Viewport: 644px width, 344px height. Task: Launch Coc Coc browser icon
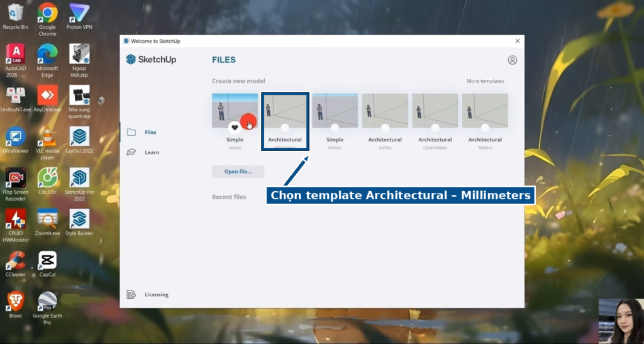[47, 181]
